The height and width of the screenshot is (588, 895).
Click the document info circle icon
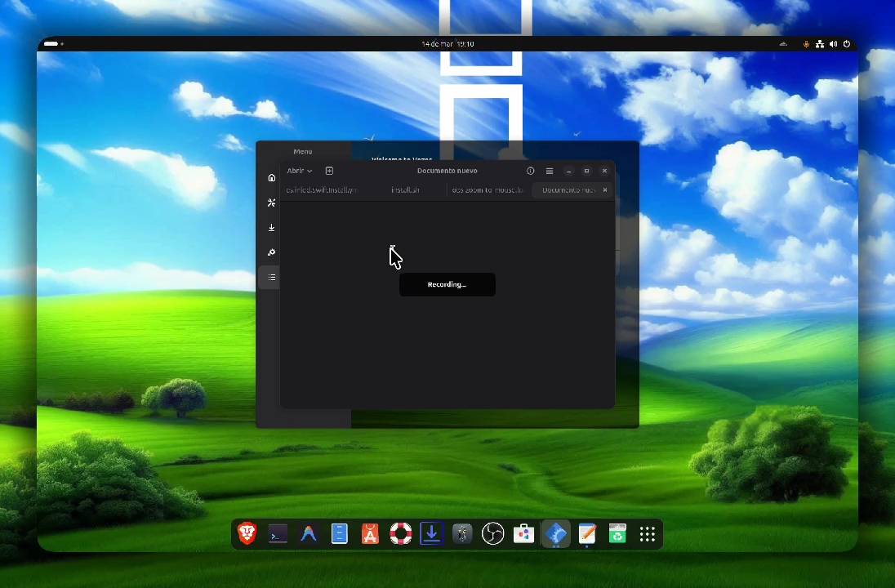530,171
